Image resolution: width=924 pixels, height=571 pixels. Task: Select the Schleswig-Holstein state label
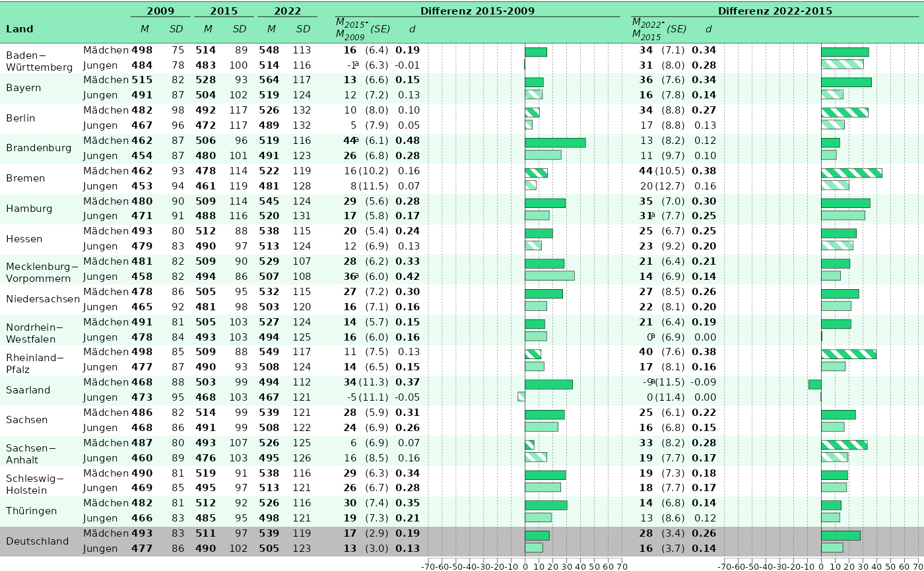pyautogui.click(x=35, y=485)
